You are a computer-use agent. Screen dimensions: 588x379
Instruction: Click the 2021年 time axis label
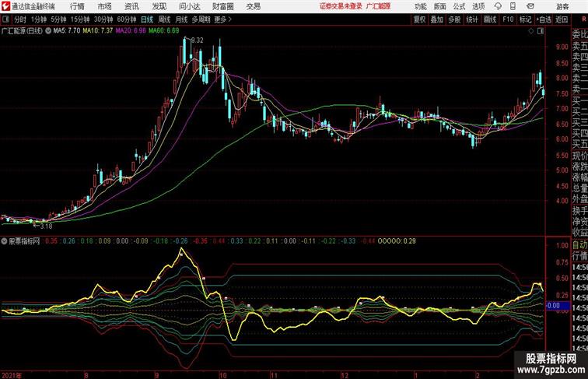(11, 375)
